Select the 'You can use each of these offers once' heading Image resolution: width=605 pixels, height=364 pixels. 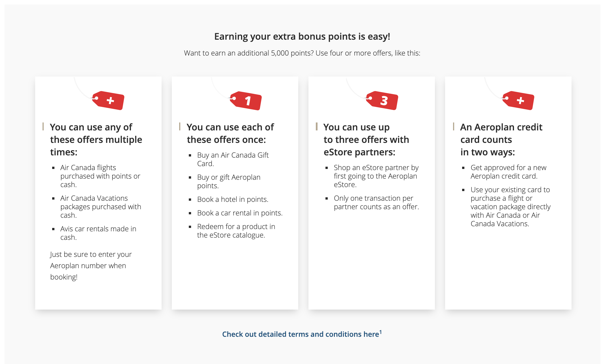(230, 133)
